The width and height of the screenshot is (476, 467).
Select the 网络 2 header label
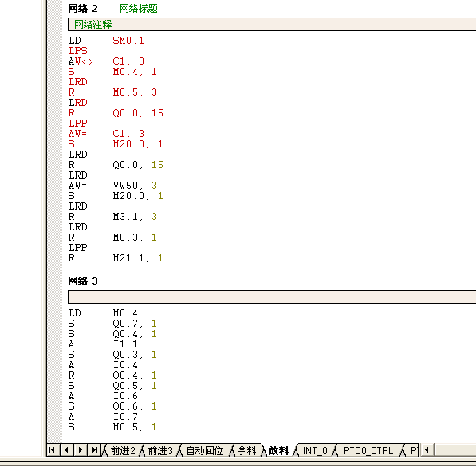click(83, 9)
